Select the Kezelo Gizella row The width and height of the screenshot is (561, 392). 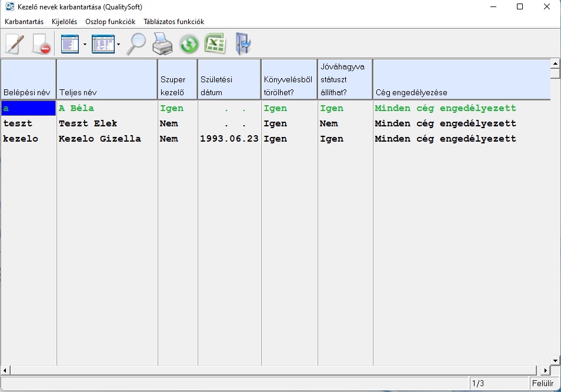[99, 139]
